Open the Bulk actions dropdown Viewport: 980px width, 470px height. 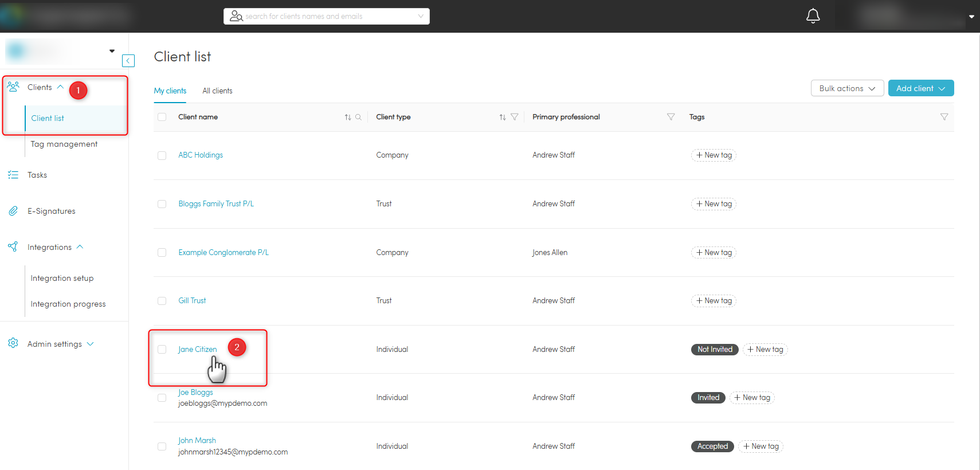tap(847, 88)
